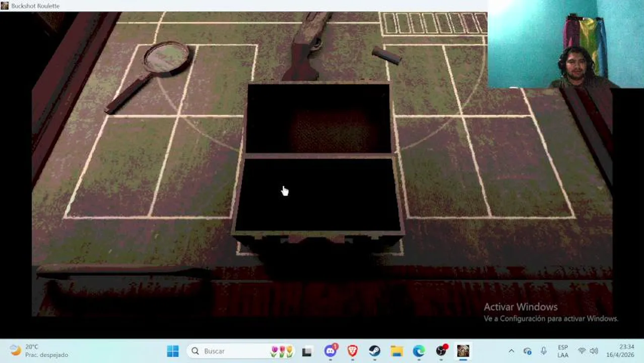644x363 pixels.
Task: Open the weather widget showing 20°C
Action: tap(39, 351)
